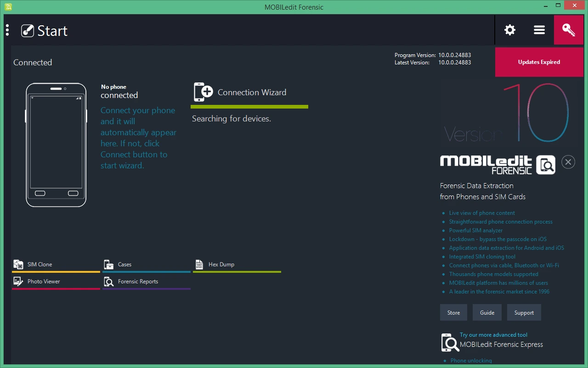Viewport: 588px width, 368px height.
Task: Click the Guide button
Action: click(x=487, y=312)
